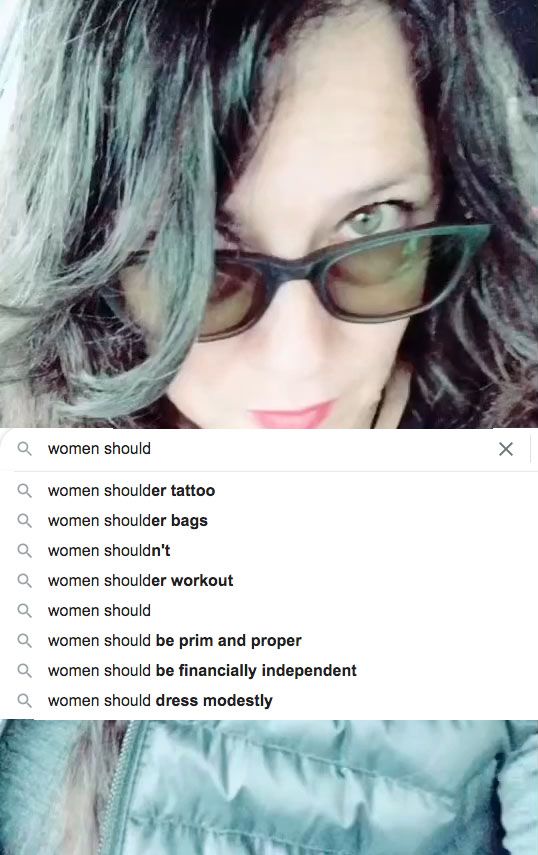Click the teal jacket image below suggestions

[x=269, y=787]
